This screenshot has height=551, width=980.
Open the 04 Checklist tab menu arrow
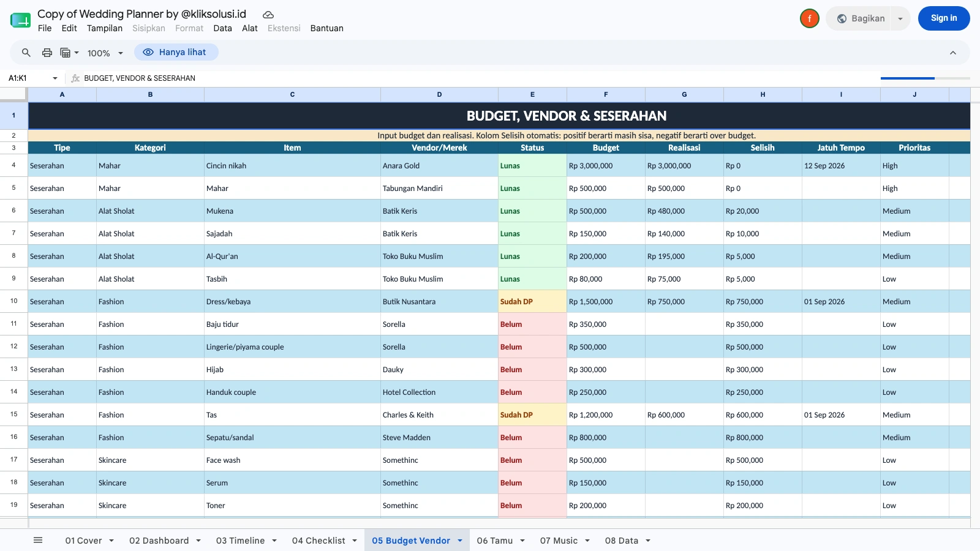click(x=355, y=541)
